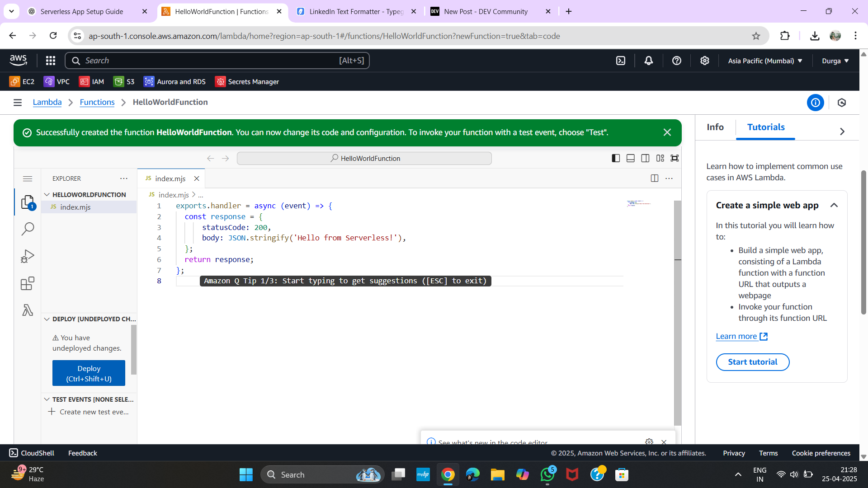This screenshot has height=488, width=868.
Task: Dismiss the success notification banner
Action: [667, 132]
